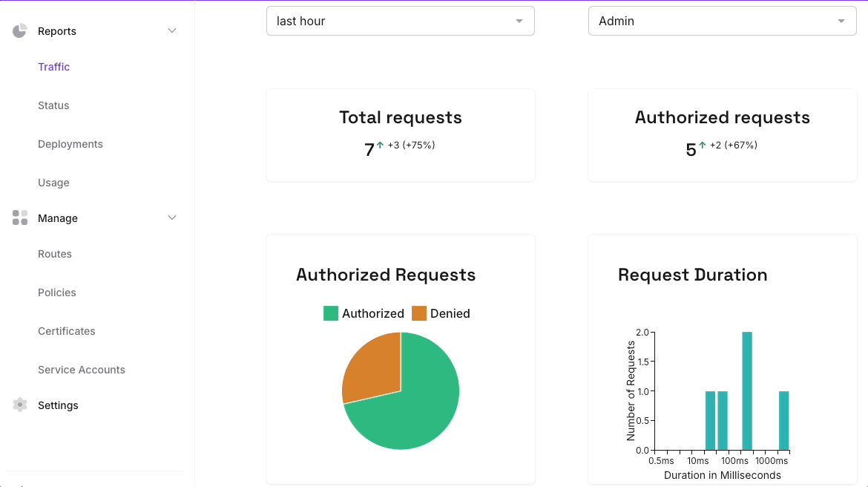Screen dimensions: 868x487
Task: Navigate to the Usage report
Action: [53, 182]
